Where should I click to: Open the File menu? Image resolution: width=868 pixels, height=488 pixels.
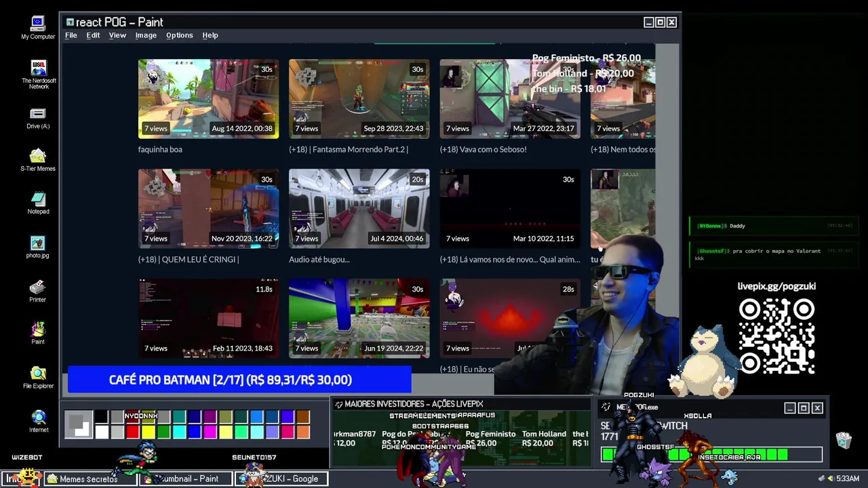point(71,35)
